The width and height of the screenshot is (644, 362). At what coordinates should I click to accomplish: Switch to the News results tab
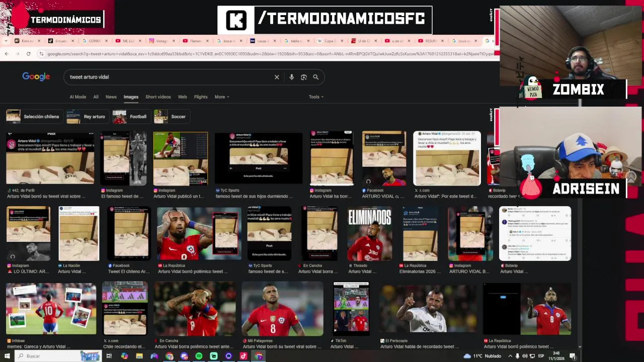(x=111, y=97)
